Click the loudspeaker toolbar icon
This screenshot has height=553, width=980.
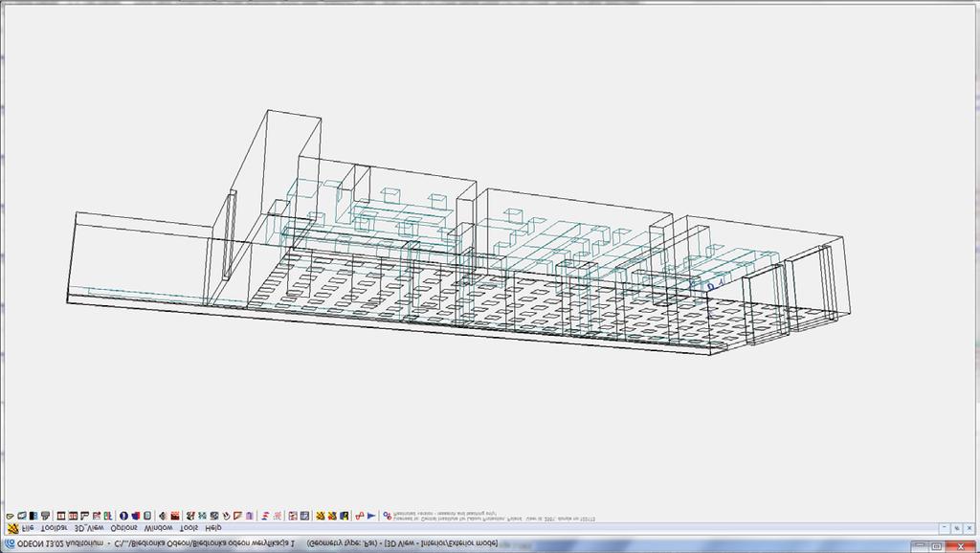point(163,516)
